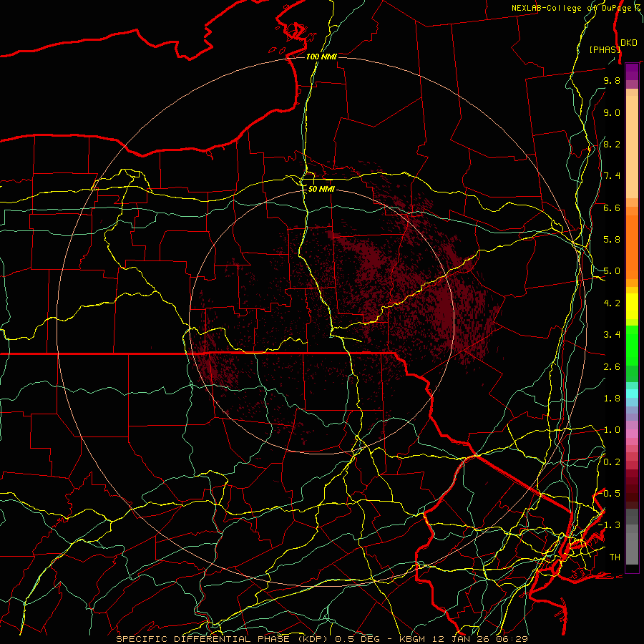Select the yellow segment of color bar
This screenshot has height=644, width=644.
(632, 306)
